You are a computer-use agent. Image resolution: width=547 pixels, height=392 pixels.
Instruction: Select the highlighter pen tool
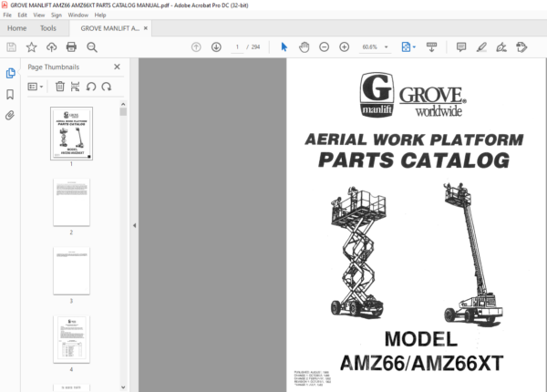point(481,47)
